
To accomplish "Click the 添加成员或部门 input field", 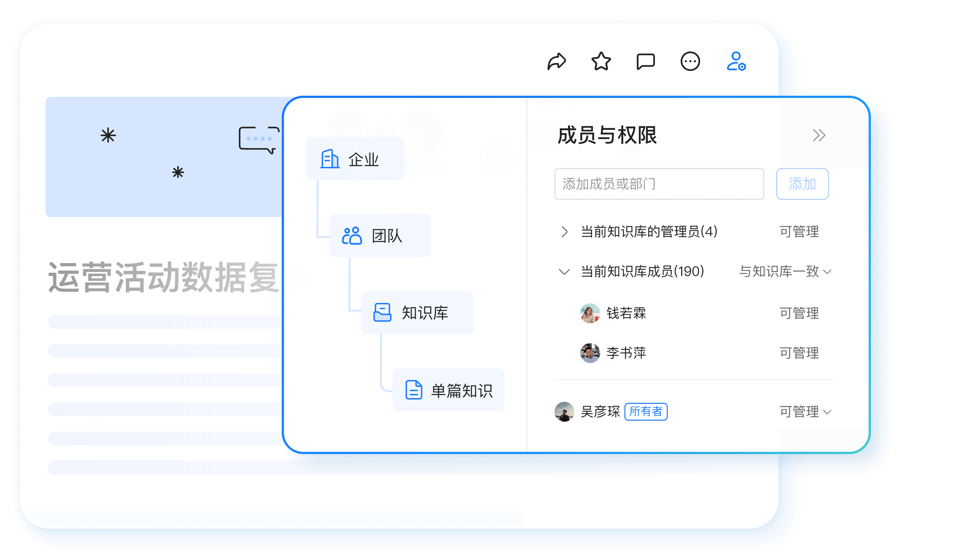I will click(659, 184).
